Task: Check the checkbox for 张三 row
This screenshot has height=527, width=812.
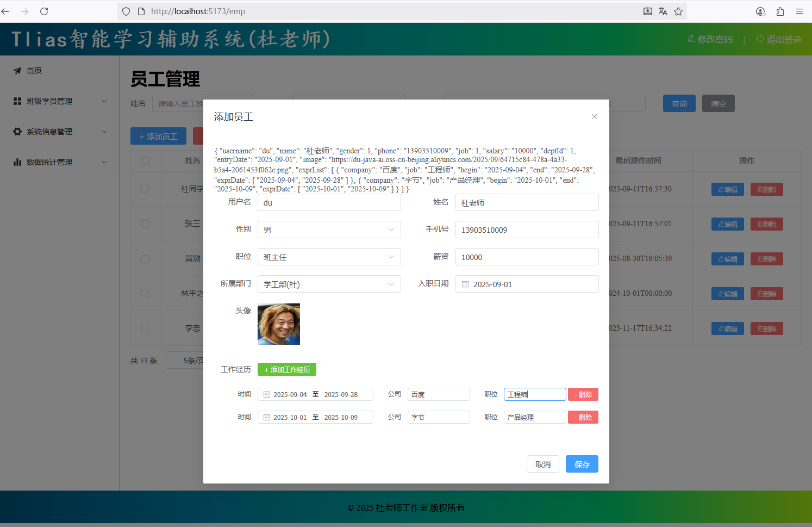Action: pos(145,224)
